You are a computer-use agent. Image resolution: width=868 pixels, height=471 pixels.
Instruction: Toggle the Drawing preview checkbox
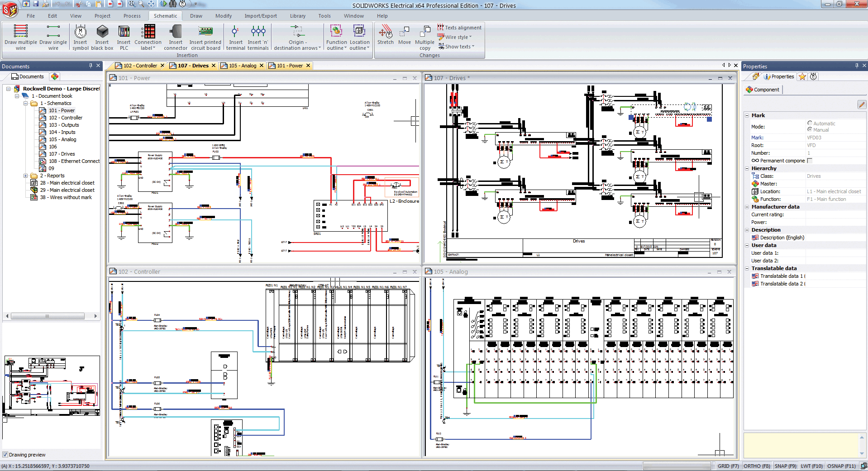pyautogui.click(x=5, y=455)
